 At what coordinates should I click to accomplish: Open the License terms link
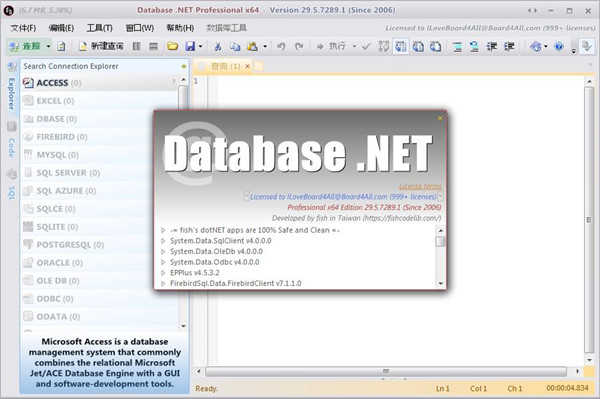[420, 186]
